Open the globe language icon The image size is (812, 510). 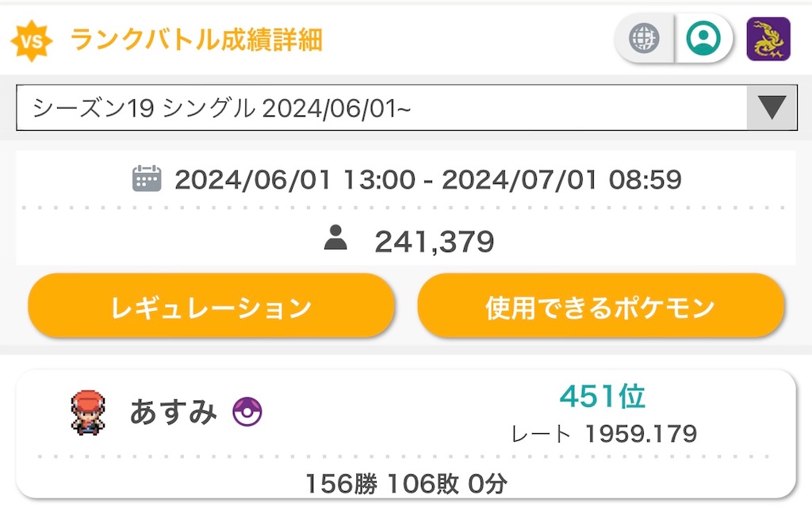643,36
